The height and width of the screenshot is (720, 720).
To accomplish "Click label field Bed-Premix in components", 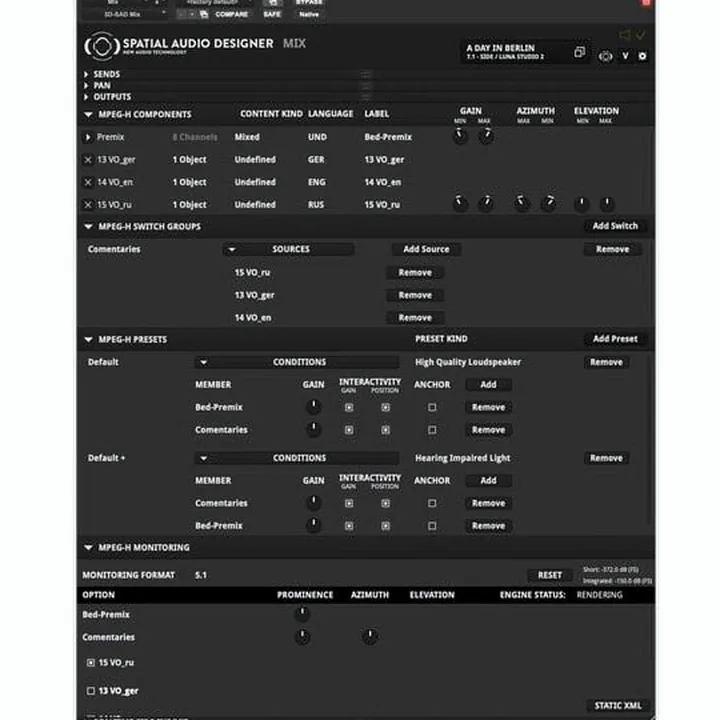I will click(x=388, y=137).
